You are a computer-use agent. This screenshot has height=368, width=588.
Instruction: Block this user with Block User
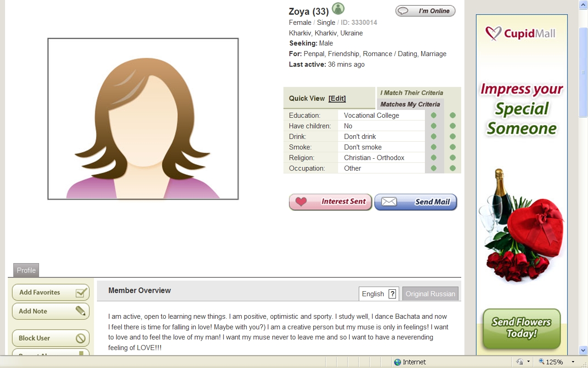point(51,338)
